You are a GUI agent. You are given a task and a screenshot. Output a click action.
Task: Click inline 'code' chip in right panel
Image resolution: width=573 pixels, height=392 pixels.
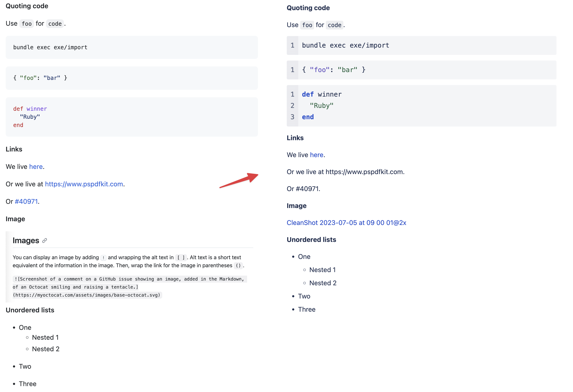click(334, 25)
